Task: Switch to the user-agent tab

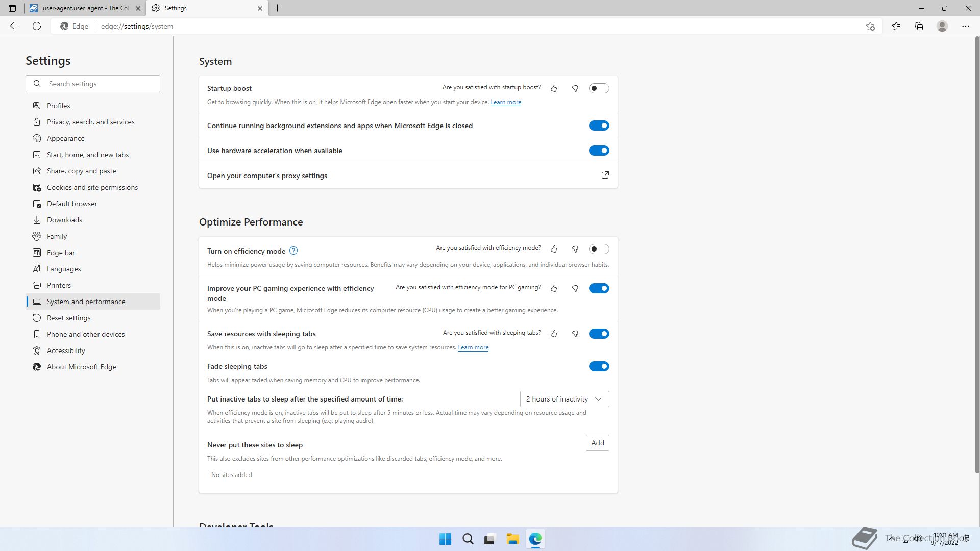Action: [x=84, y=8]
